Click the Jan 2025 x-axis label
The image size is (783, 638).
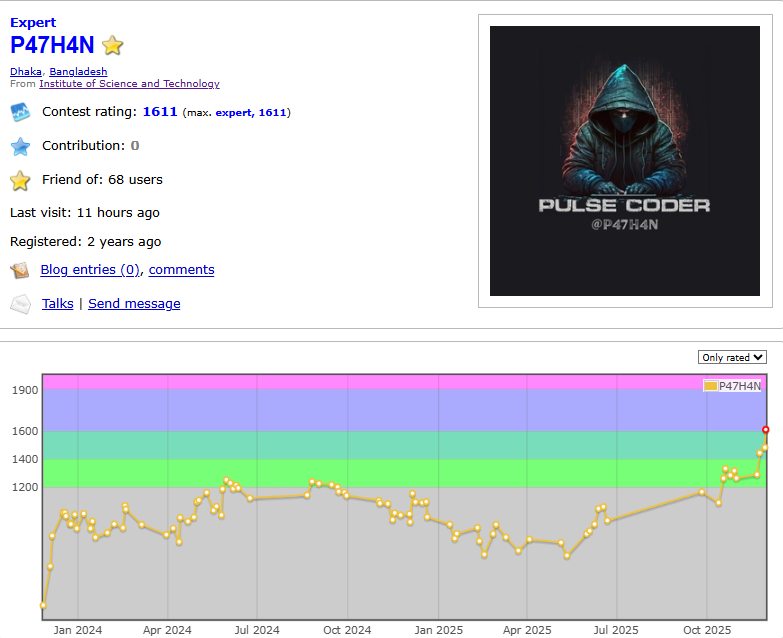(x=438, y=630)
